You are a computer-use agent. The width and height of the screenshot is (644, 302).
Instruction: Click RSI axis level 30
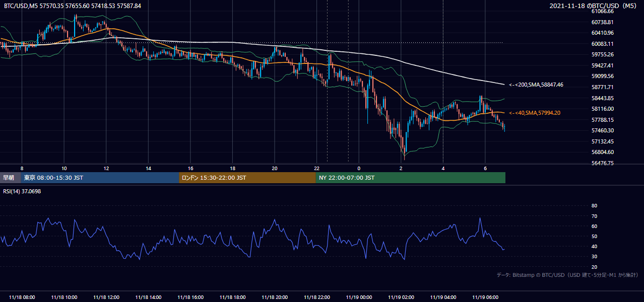[x=594, y=257]
